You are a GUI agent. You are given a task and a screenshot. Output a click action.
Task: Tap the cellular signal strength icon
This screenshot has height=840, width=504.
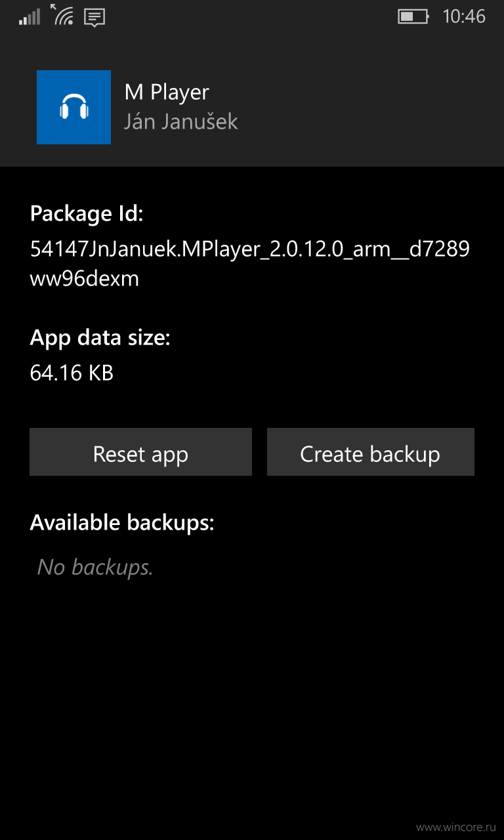30,17
